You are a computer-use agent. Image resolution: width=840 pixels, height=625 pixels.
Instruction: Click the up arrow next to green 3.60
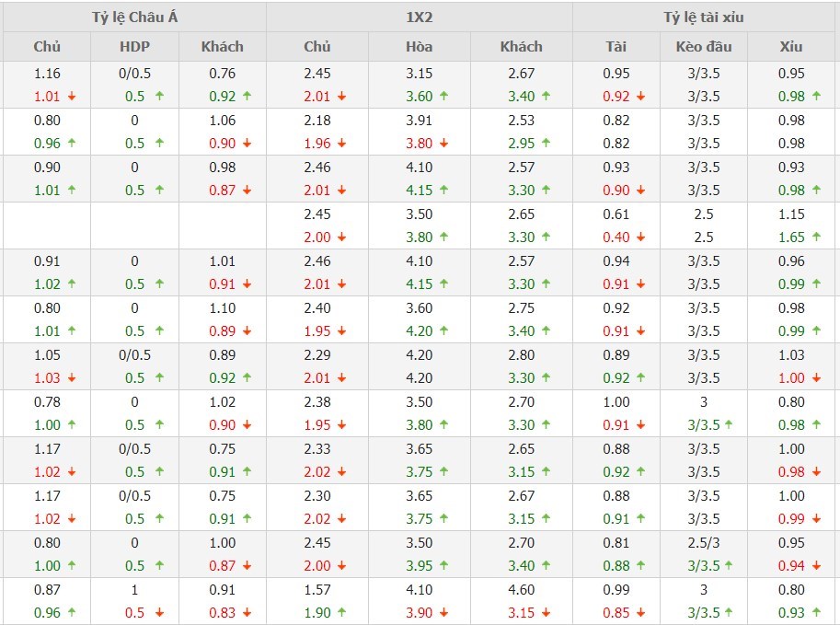443,97
